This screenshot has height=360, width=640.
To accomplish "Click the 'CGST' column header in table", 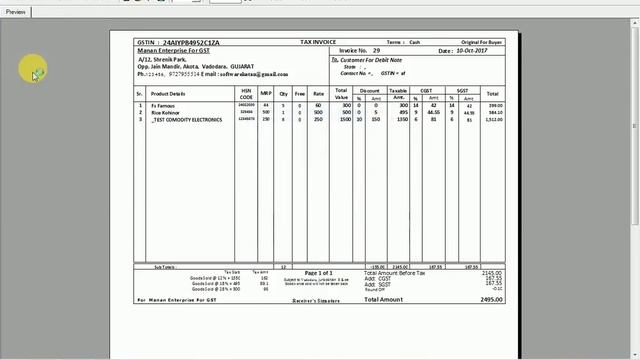I will (x=426, y=91).
